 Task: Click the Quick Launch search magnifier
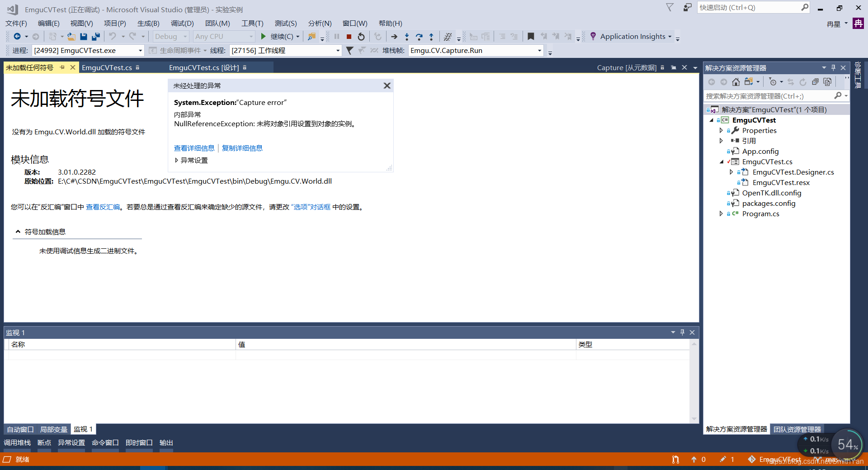coord(805,7)
